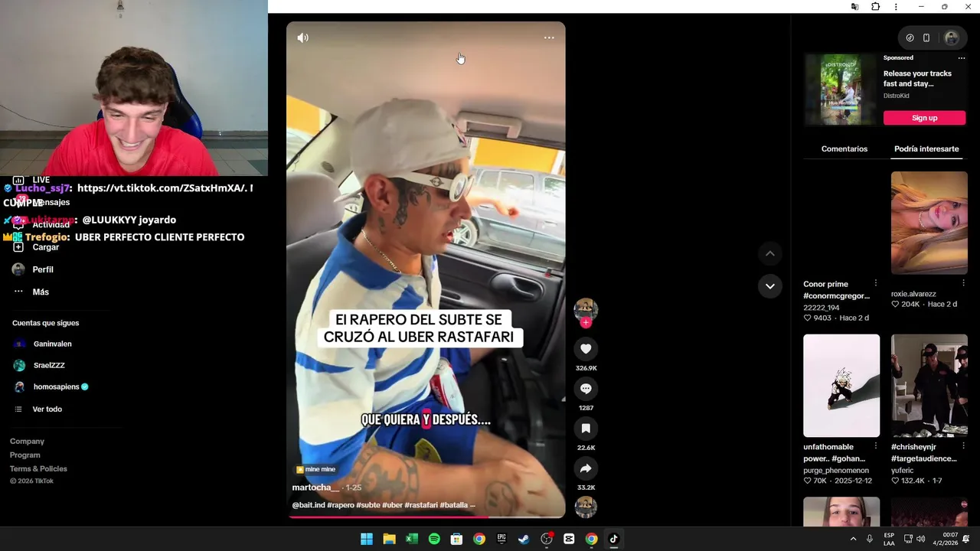Open Epic Games Launcher from taskbar
Image resolution: width=980 pixels, height=551 pixels.
pos(501,539)
